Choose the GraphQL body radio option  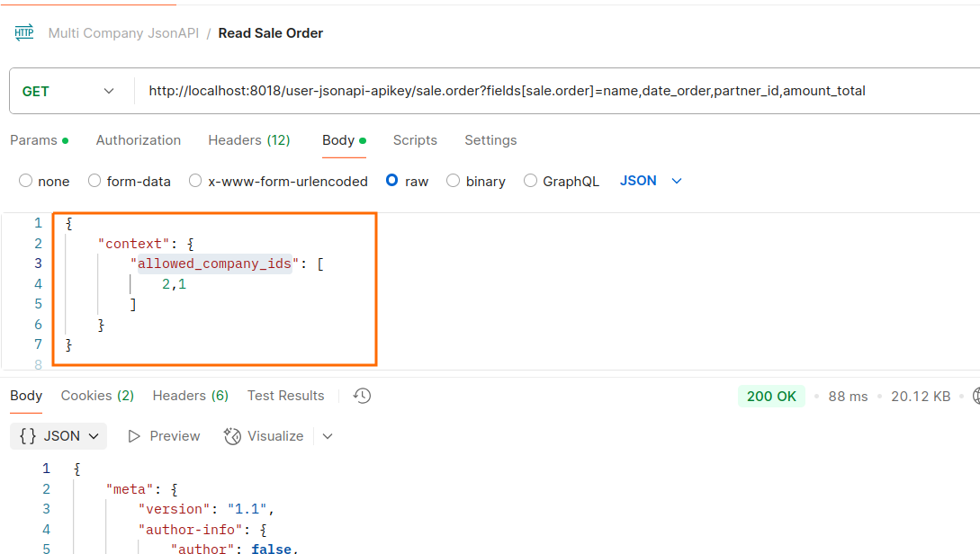click(x=530, y=181)
